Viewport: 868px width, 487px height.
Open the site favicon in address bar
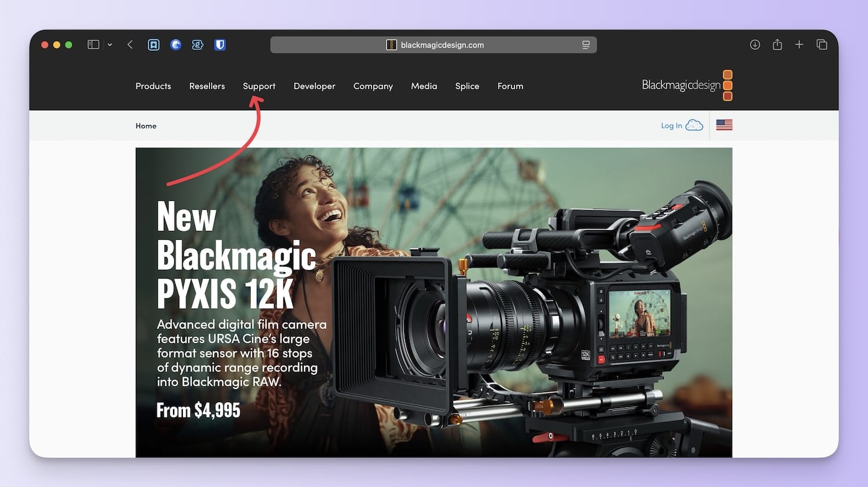click(391, 45)
